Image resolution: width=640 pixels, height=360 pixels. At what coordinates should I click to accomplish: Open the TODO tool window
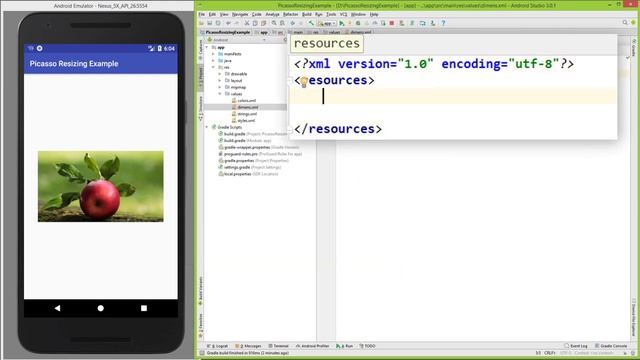[367, 346]
